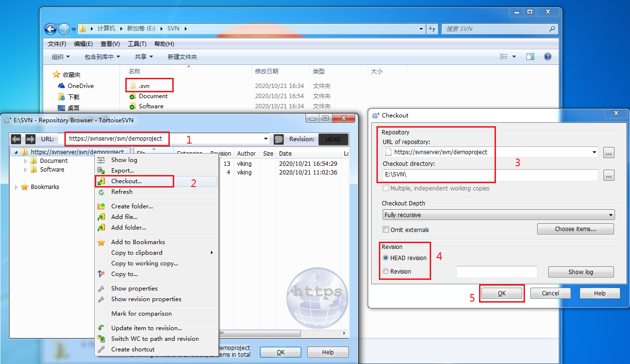Browse for repository URL with ... button
Screen dimensions: 630x364
[x=609, y=153]
